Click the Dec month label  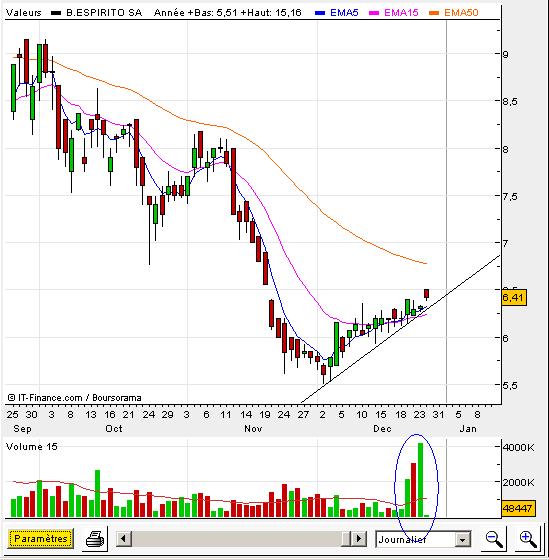point(382,428)
